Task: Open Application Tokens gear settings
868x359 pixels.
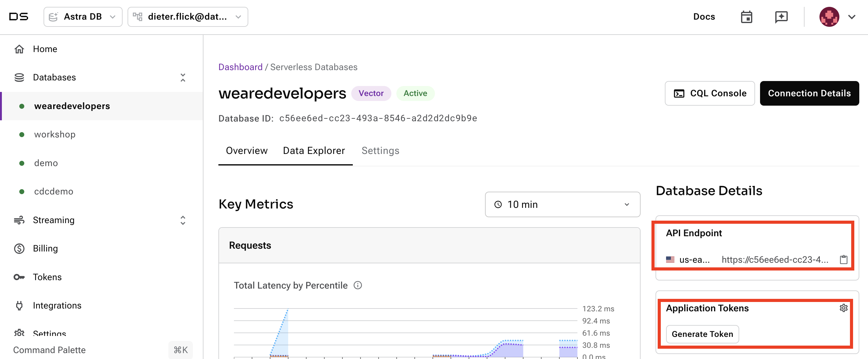Action: click(x=843, y=308)
